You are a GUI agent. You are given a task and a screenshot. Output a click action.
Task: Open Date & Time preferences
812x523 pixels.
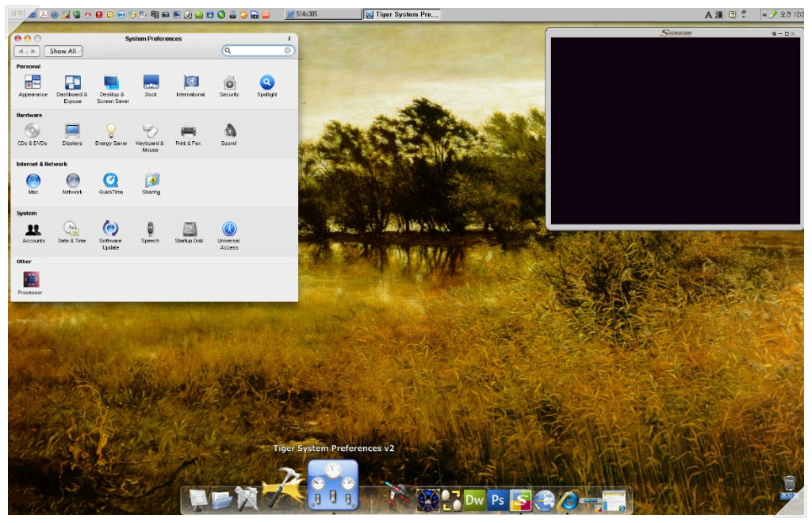tap(71, 230)
